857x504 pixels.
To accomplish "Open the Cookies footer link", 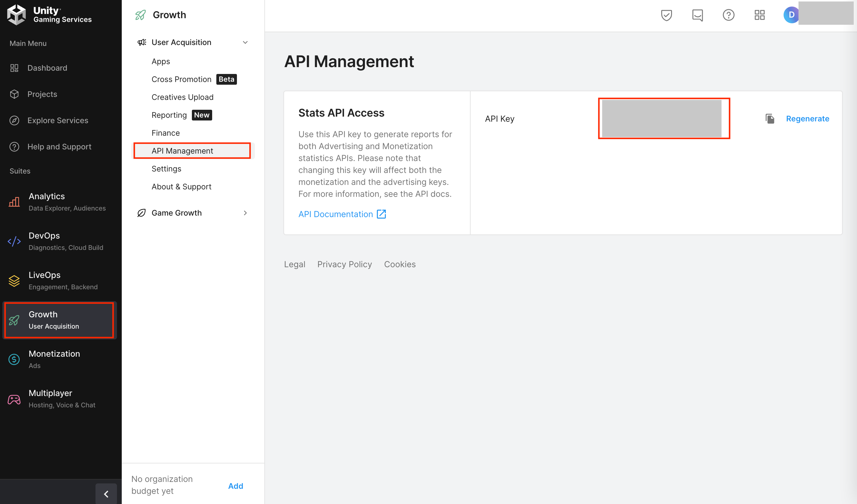I will [400, 264].
